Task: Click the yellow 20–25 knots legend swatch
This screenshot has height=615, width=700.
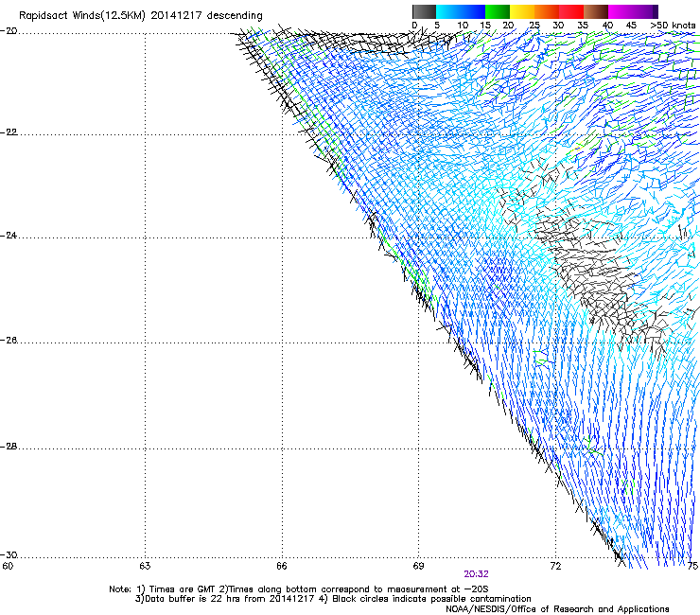Action: (x=522, y=11)
